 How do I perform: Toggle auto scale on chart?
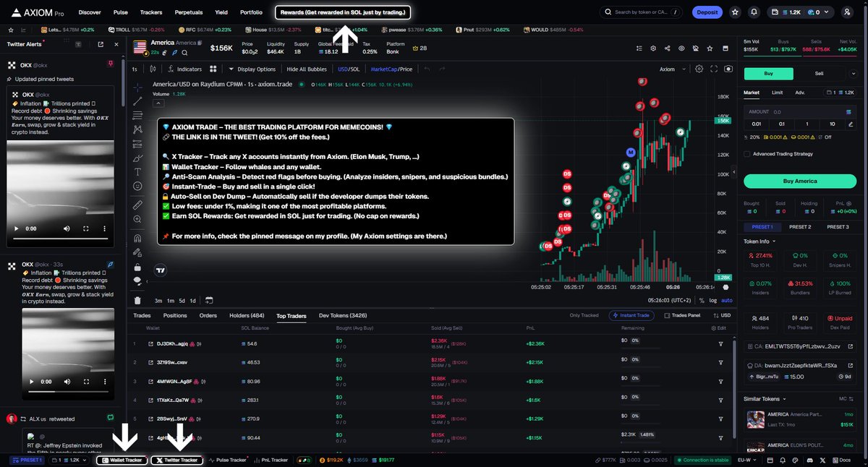727,300
